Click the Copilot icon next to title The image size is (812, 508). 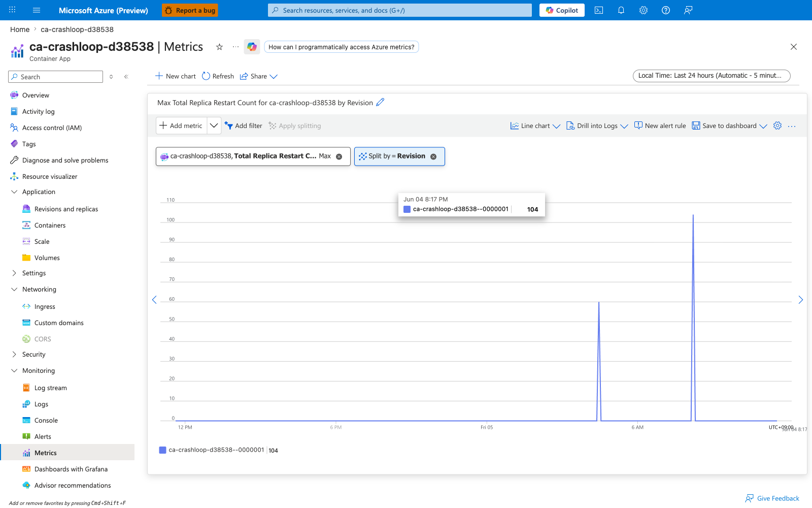[252, 47]
